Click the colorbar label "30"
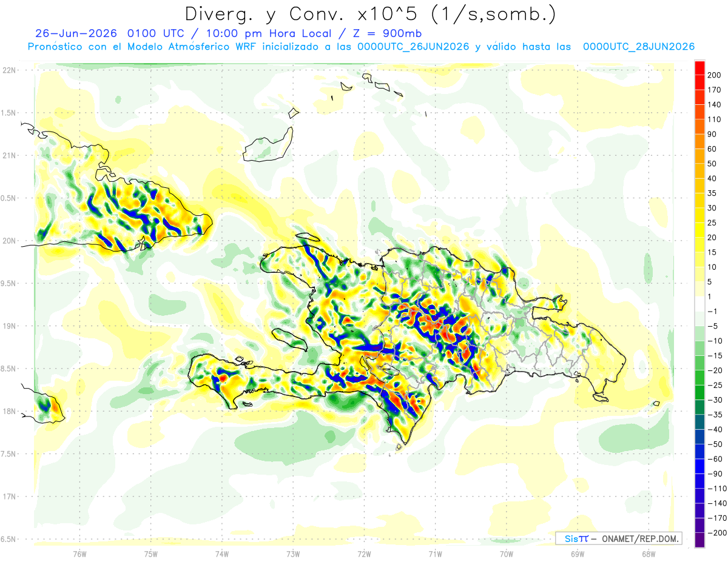The height and width of the screenshot is (562, 728). [x=712, y=208]
